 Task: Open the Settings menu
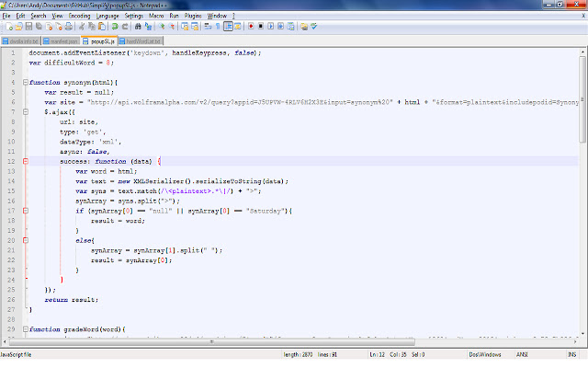pos(134,16)
